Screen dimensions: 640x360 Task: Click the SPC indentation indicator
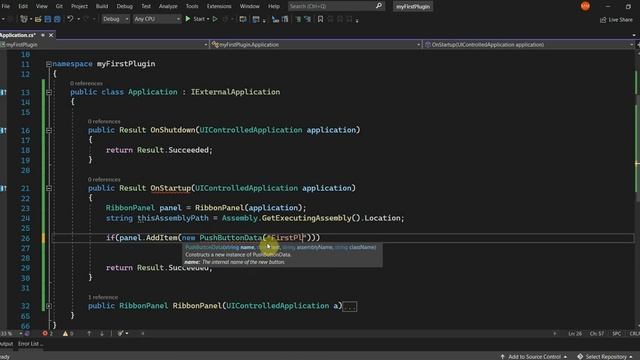[x=617, y=334]
